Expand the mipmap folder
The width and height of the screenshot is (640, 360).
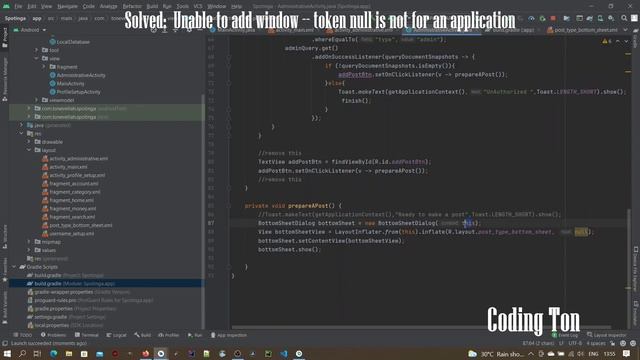point(29,242)
